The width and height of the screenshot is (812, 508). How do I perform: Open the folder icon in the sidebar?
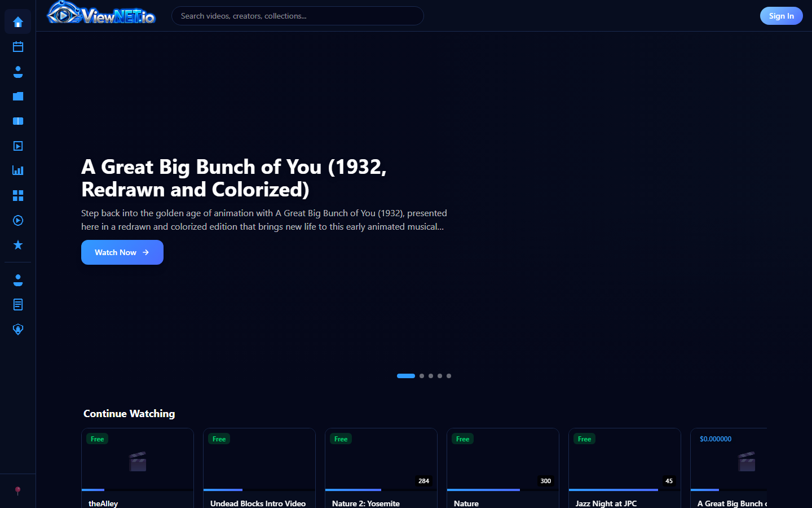click(18, 97)
